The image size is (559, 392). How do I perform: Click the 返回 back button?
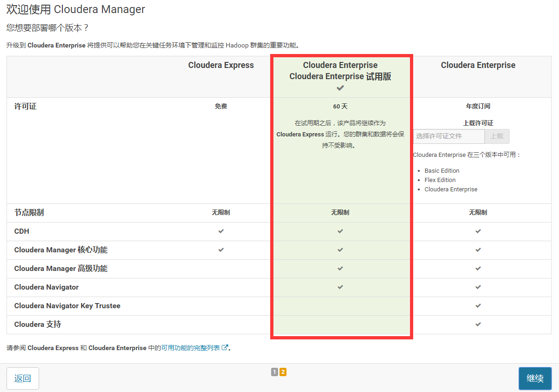click(x=23, y=378)
